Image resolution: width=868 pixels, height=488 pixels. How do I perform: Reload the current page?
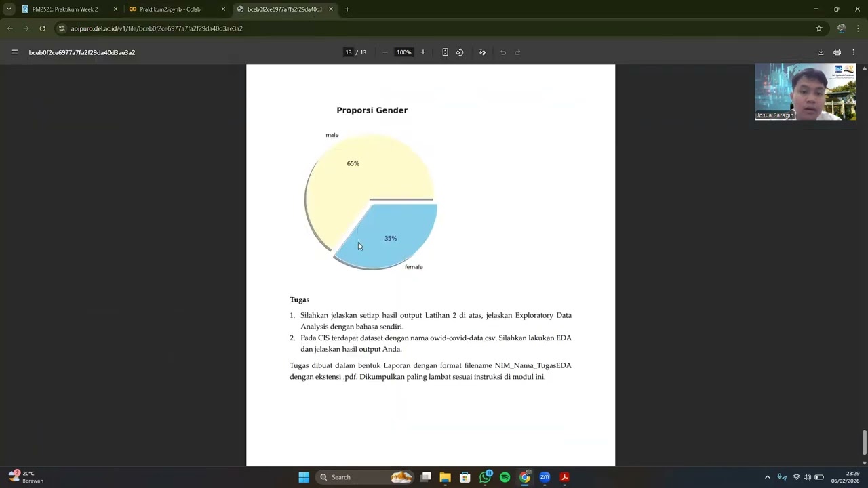click(x=42, y=28)
